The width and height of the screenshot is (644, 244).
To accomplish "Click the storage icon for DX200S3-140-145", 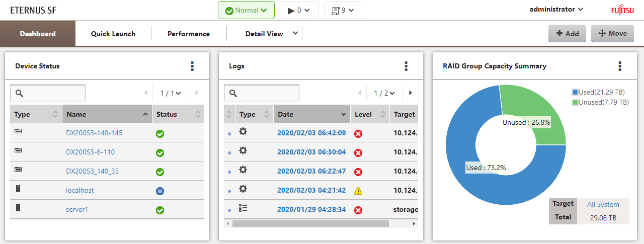I will (x=18, y=131).
